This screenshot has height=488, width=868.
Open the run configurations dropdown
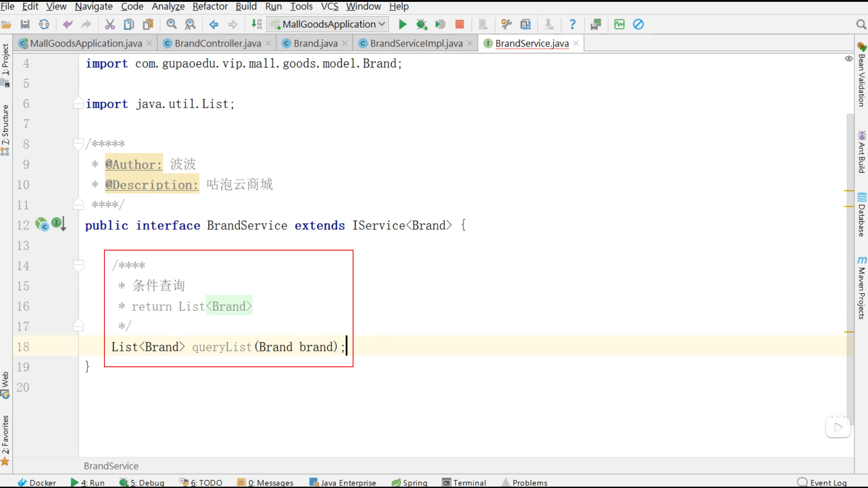pos(381,24)
